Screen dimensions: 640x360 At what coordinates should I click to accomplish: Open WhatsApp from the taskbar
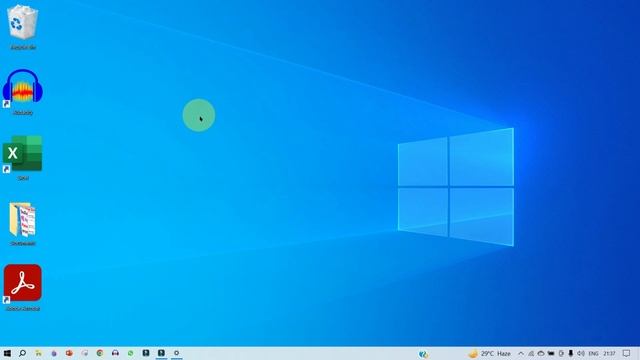(131, 353)
